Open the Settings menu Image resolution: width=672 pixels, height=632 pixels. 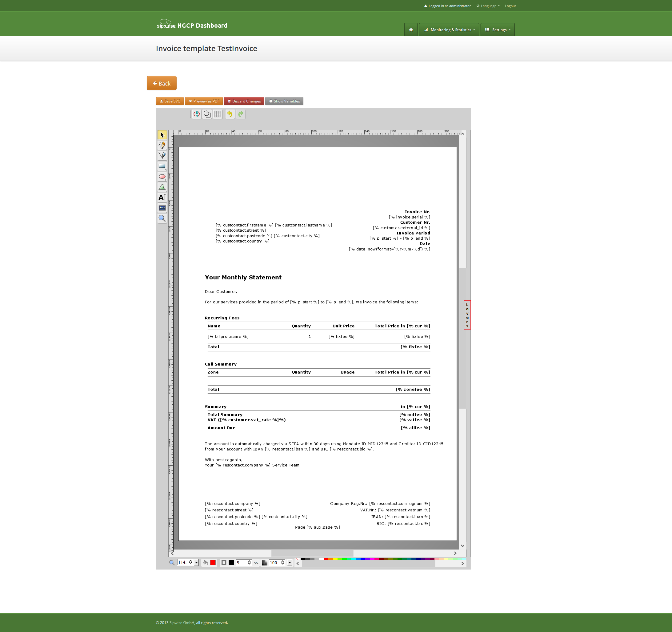click(x=497, y=30)
